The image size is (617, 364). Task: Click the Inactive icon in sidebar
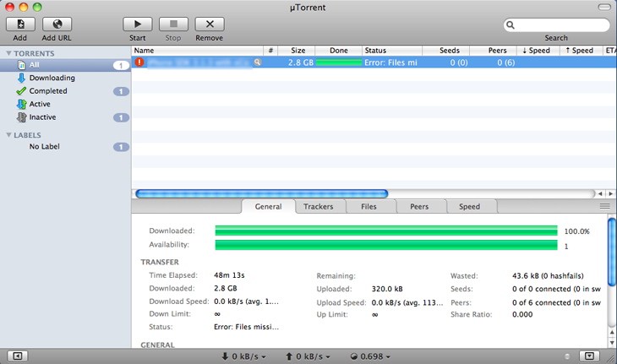click(21, 117)
